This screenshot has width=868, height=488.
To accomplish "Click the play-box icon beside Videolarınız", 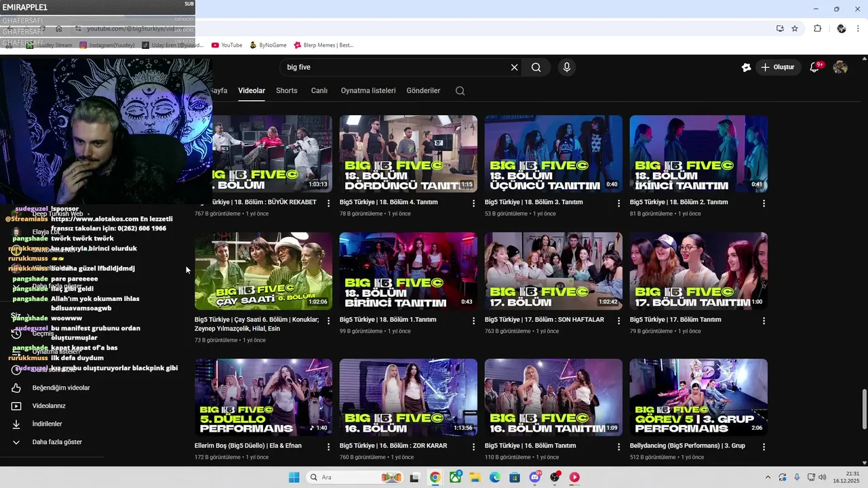I will click(16, 406).
